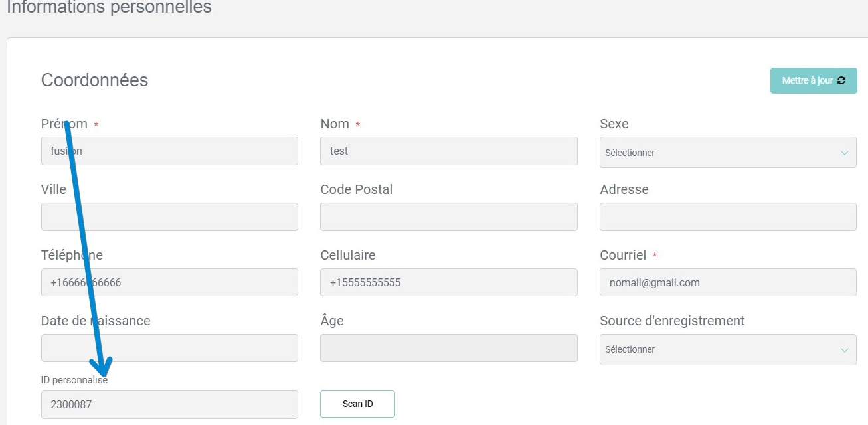Select the Cellulaire field with +15555555555

pyautogui.click(x=448, y=282)
